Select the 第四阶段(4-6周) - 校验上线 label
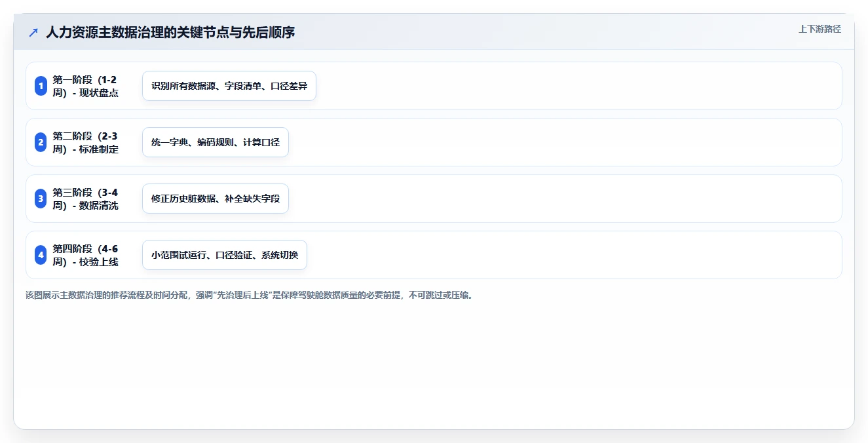868x443 pixels. pyautogui.click(x=86, y=255)
